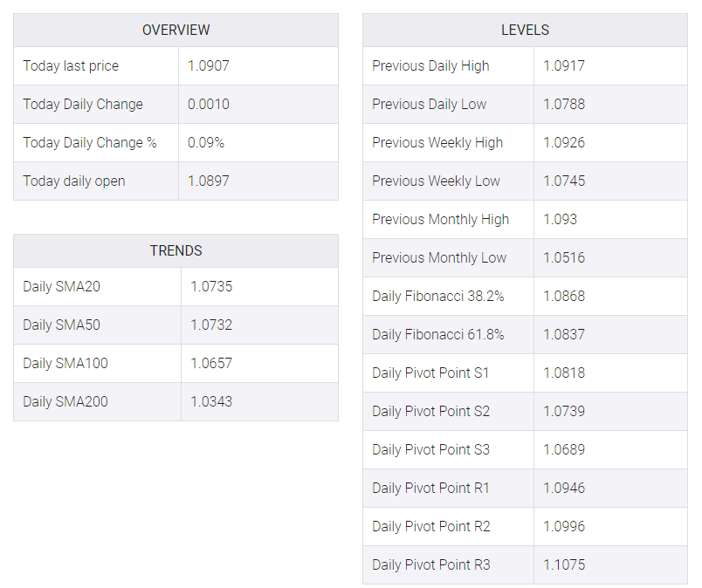Select the Today Daily Change % value 0.09%

pos(206,143)
